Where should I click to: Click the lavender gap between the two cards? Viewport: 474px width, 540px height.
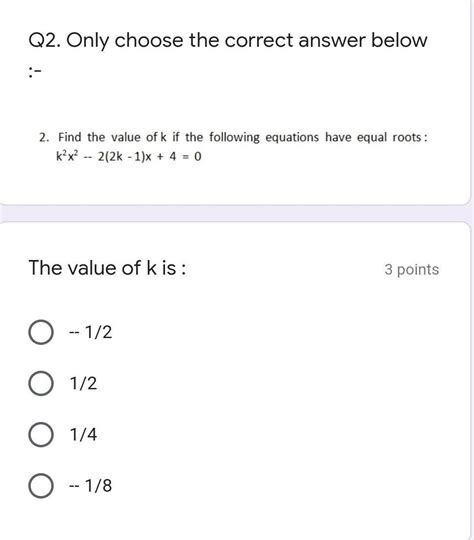pyautogui.click(x=237, y=214)
